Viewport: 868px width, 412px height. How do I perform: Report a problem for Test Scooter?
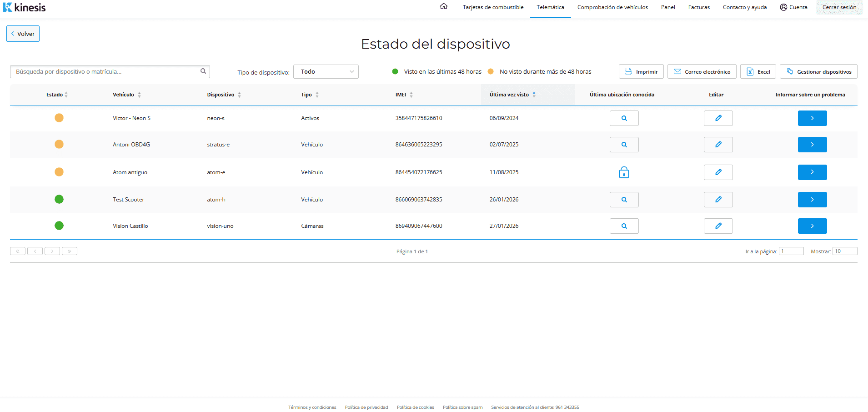pyautogui.click(x=812, y=200)
